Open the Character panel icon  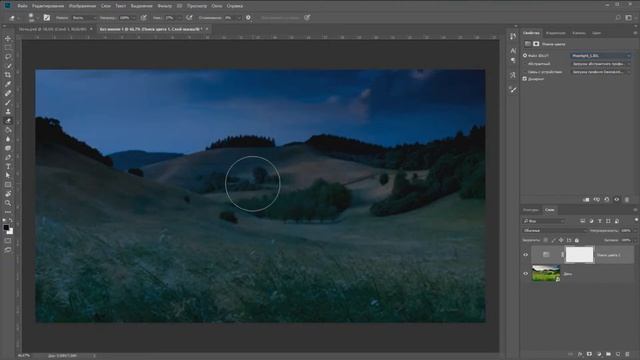click(513, 50)
